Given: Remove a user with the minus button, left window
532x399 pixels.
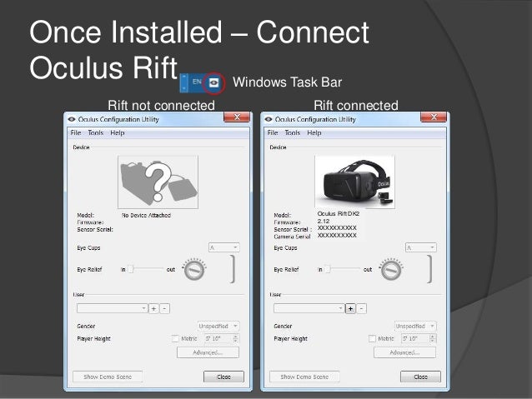Looking at the screenshot, I should click(164, 308).
